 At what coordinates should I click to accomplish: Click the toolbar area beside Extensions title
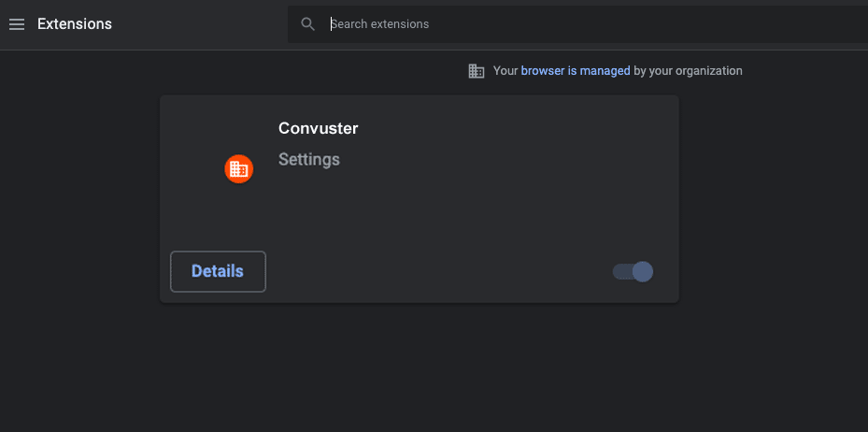coord(199,24)
